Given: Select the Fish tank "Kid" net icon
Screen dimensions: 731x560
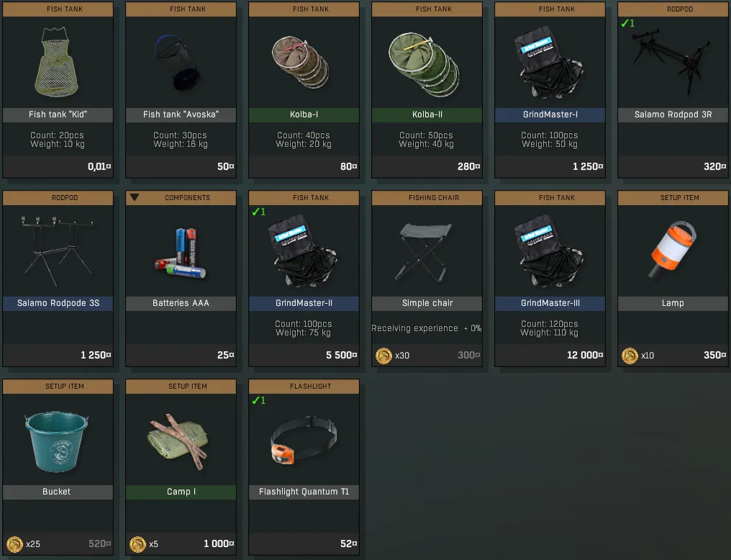Looking at the screenshot, I should coord(56,62).
